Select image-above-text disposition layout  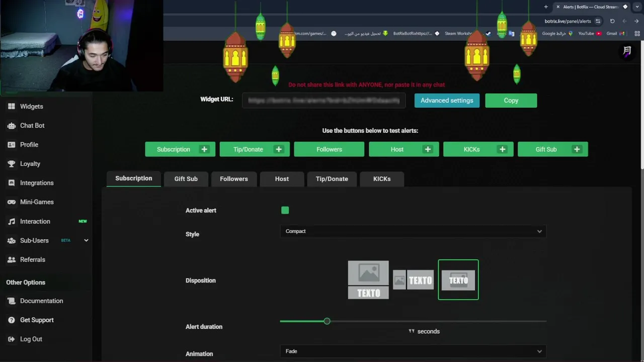point(368,280)
